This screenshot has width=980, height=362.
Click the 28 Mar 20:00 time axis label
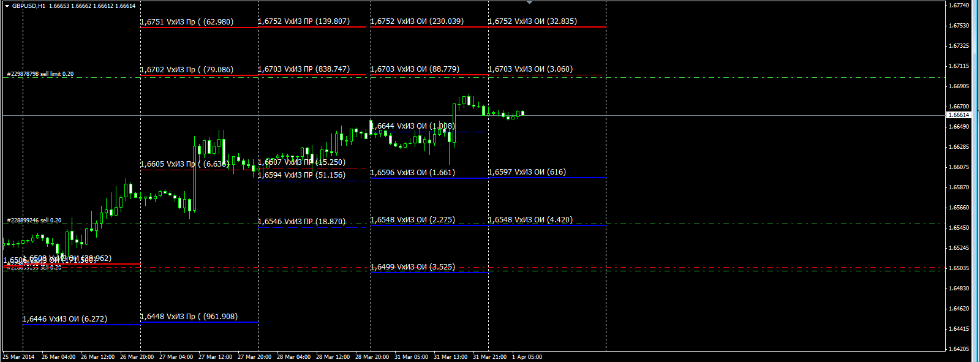[372, 357]
